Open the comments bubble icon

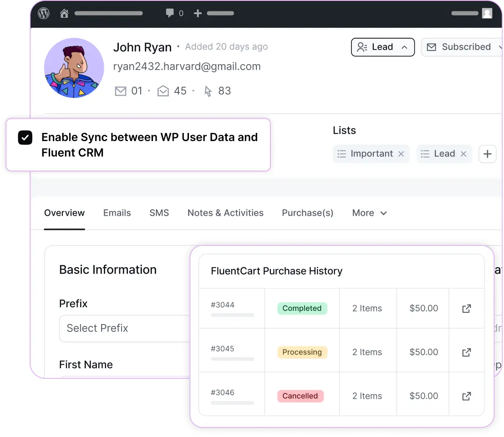coord(170,13)
